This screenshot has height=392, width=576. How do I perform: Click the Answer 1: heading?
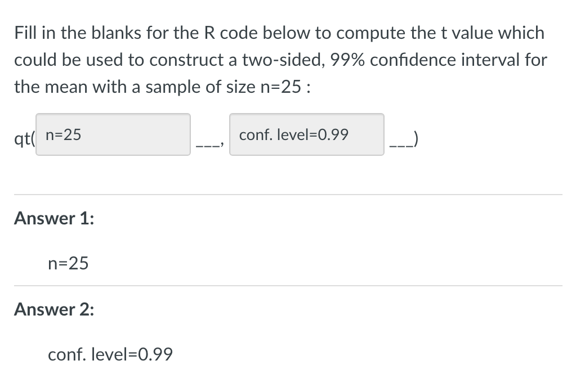click(x=53, y=219)
